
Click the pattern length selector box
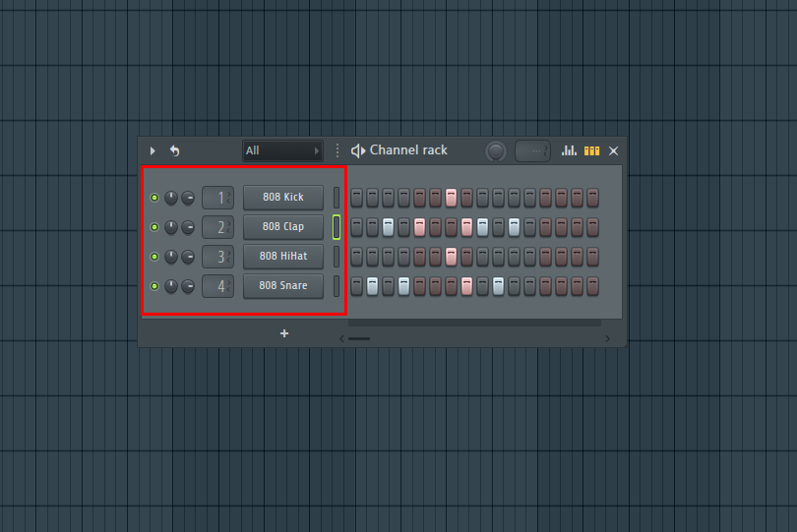coord(532,150)
